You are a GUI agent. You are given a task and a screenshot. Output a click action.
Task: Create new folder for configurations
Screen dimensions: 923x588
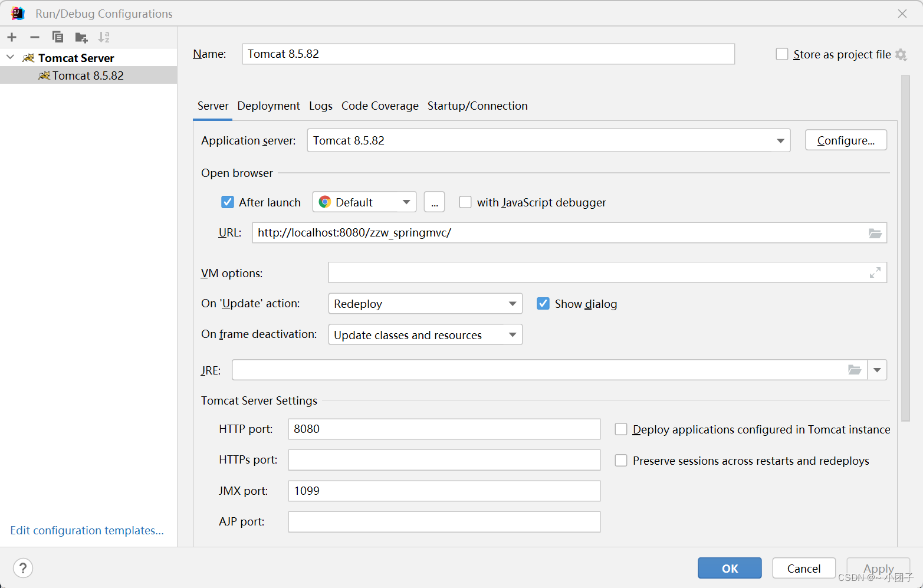[x=81, y=38]
